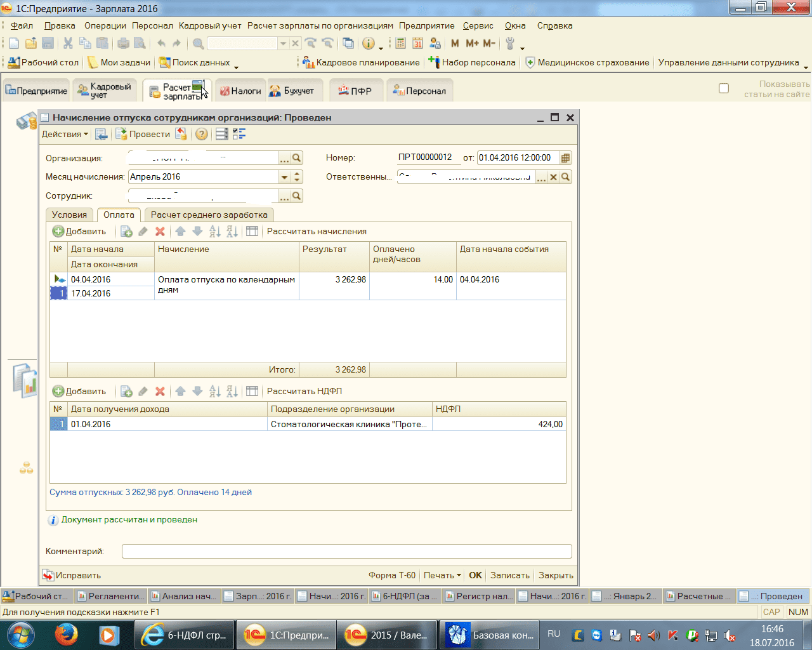The image size is (812, 650).
Task: Click the Записать button
Action: pos(509,575)
